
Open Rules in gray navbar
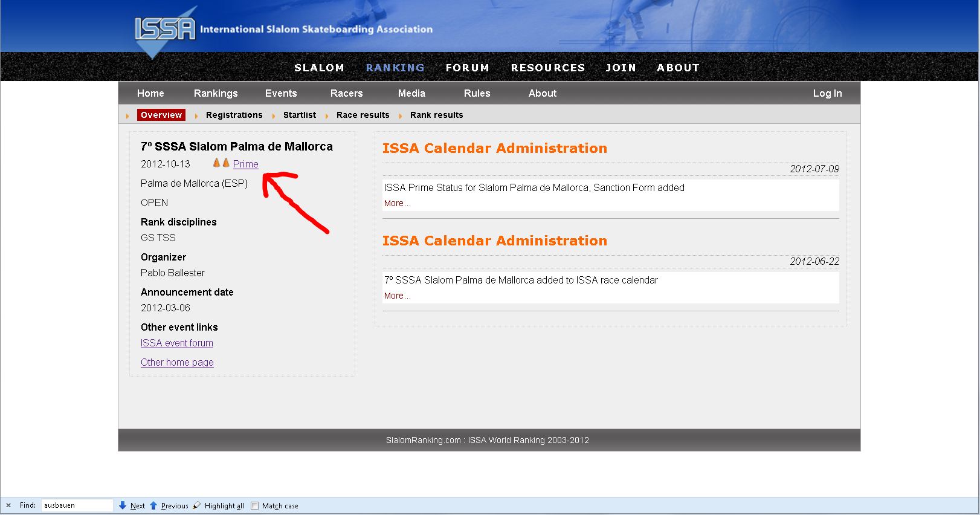[477, 93]
